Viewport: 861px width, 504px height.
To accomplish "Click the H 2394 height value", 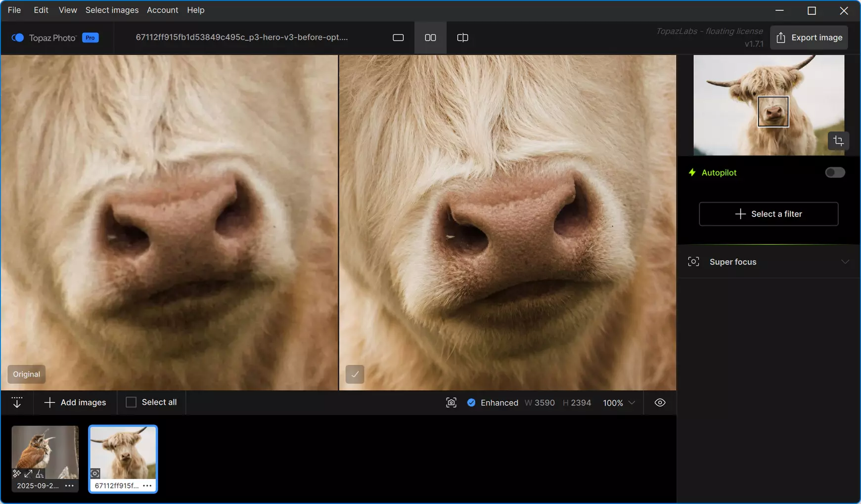I will point(577,403).
